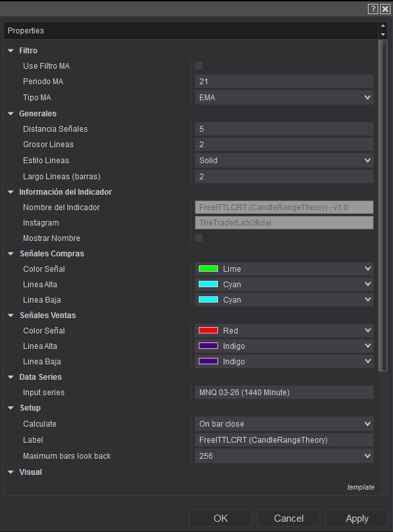Click the Periodo MA input field
Viewport: 393px width, 532px height.
pyautogui.click(x=284, y=82)
